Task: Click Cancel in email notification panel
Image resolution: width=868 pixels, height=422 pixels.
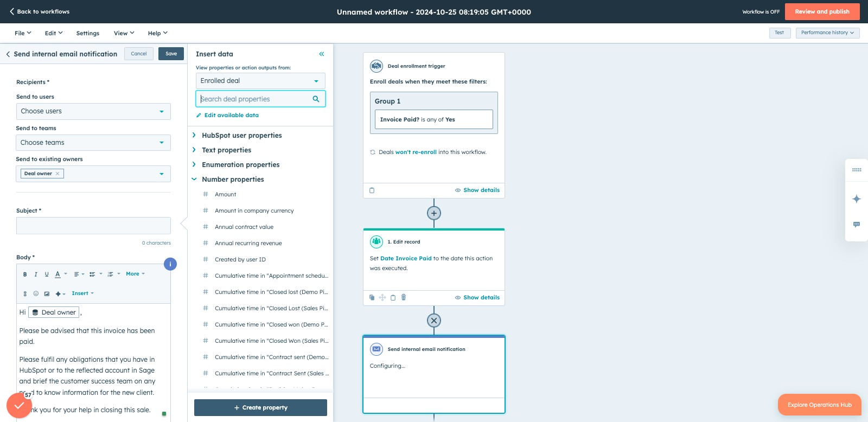Action: tap(139, 54)
